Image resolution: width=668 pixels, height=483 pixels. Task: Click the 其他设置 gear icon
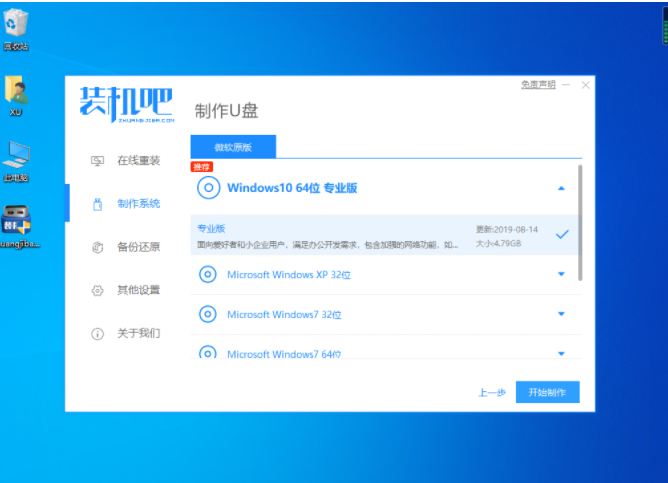tap(97, 290)
